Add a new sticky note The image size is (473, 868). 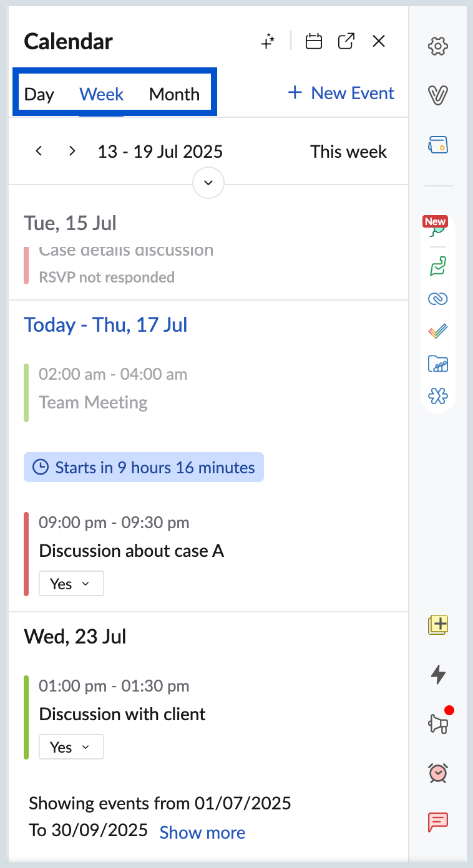pos(438,624)
